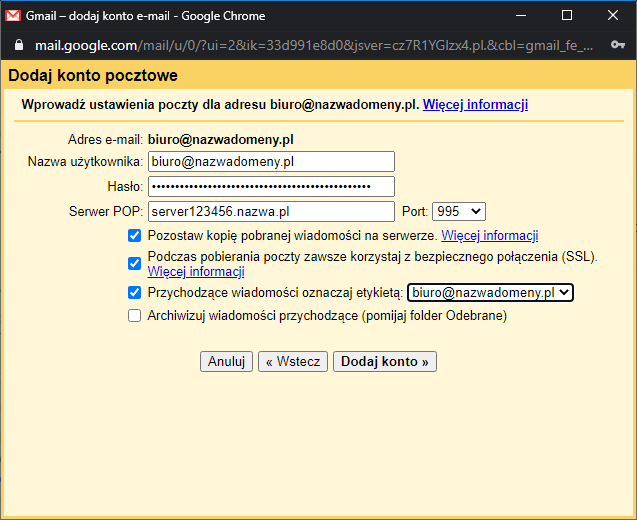637x520 pixels.
Task: Toggle always use secure connection SSL checkbox
Action: click(x=134, y=264)
